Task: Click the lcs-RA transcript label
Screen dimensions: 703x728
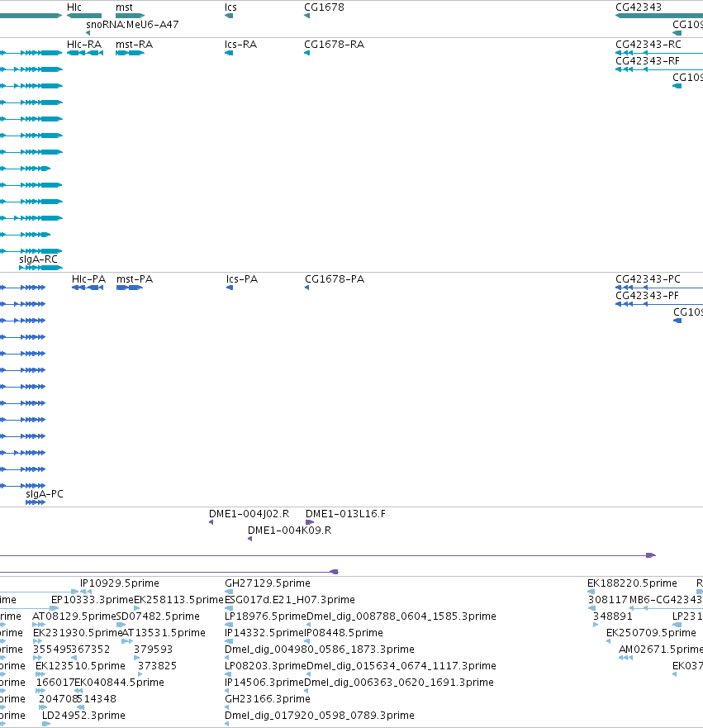Action: [x=241, y=45]
